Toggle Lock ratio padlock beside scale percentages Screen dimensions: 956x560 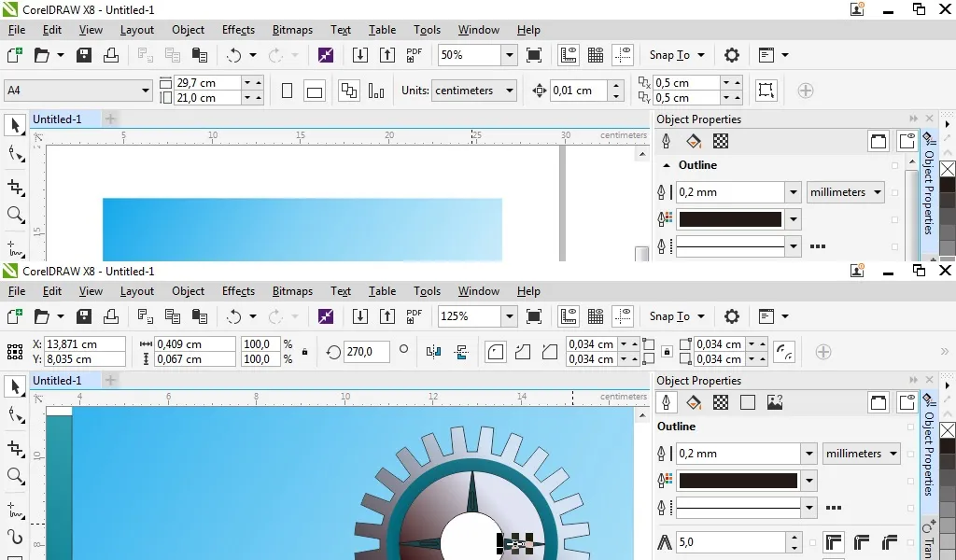305,352
